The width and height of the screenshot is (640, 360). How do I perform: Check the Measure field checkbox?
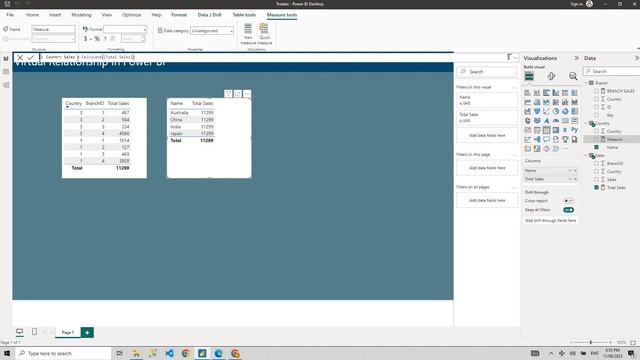[596, 140]
